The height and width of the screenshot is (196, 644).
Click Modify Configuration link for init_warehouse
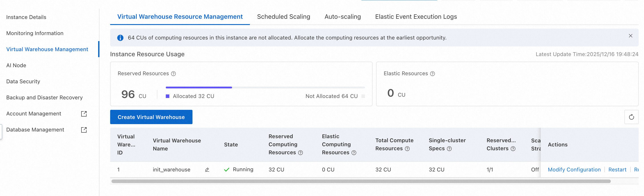[x=574, y=170]
